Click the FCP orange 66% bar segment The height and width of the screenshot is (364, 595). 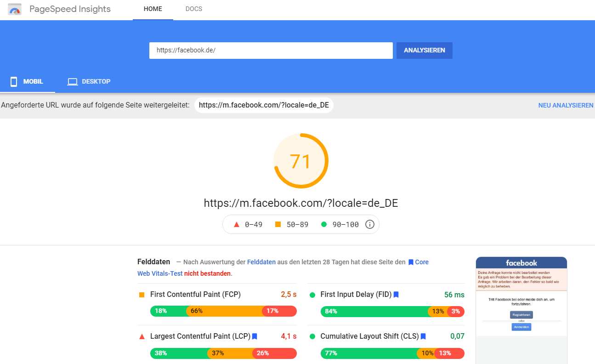tap(224, 311)
